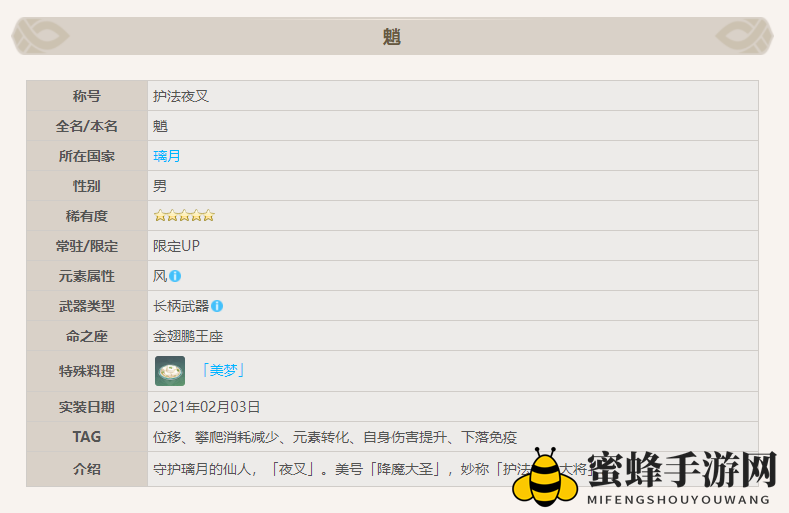The width and height of the screenshot is (789, 513).
Task: Select the 所在国家 label cell
Action: [x=87, y=156]
